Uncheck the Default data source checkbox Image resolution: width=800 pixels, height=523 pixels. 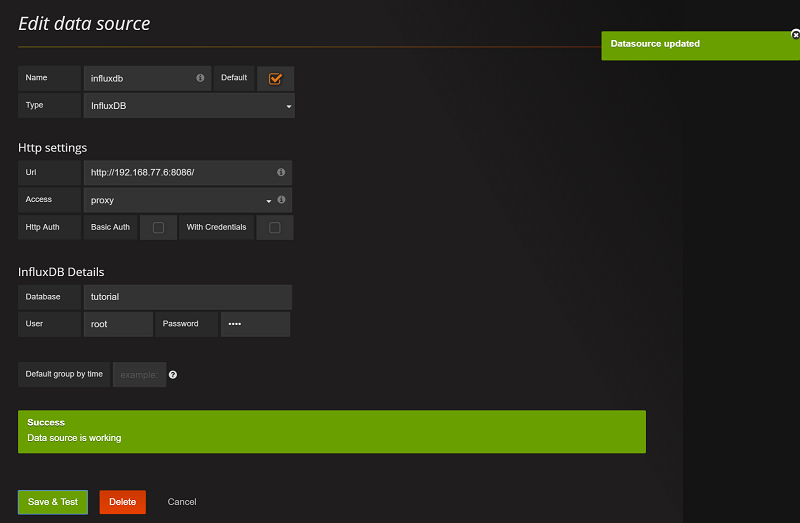(276, 79)
